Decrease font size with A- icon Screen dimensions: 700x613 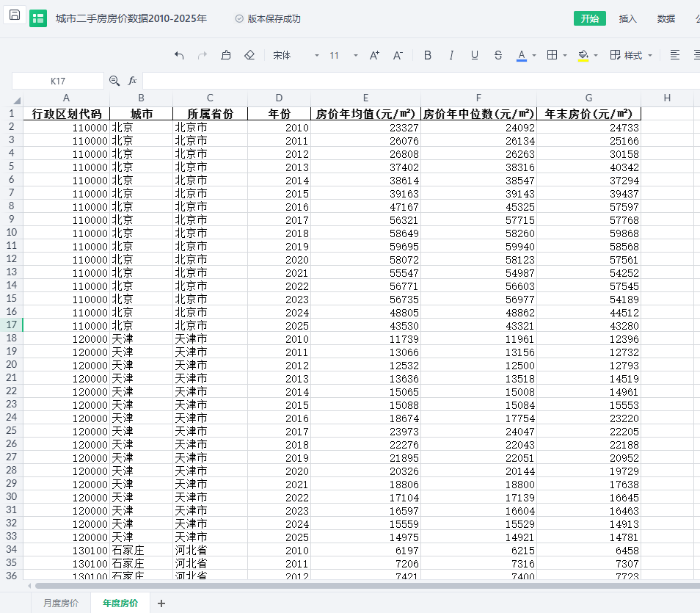click(398, 55)
